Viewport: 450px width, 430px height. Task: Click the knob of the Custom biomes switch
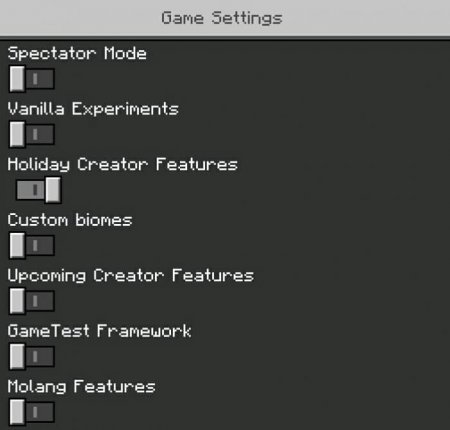click(x=17, y=246)
